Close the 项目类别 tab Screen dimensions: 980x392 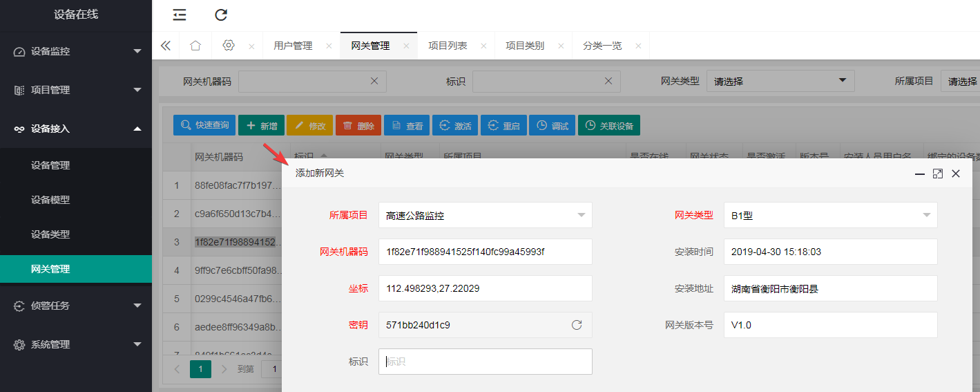(x=561, y=46)
